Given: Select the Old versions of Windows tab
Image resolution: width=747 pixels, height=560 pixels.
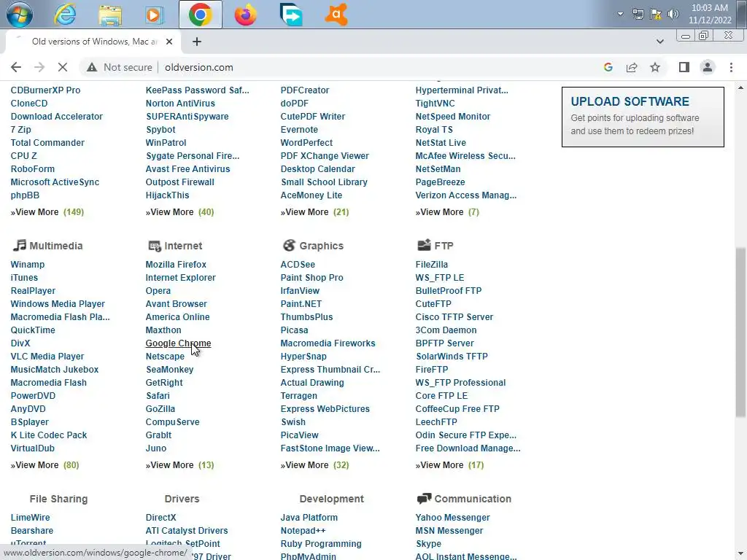Looking at the screenshot, I should point(93,42).
